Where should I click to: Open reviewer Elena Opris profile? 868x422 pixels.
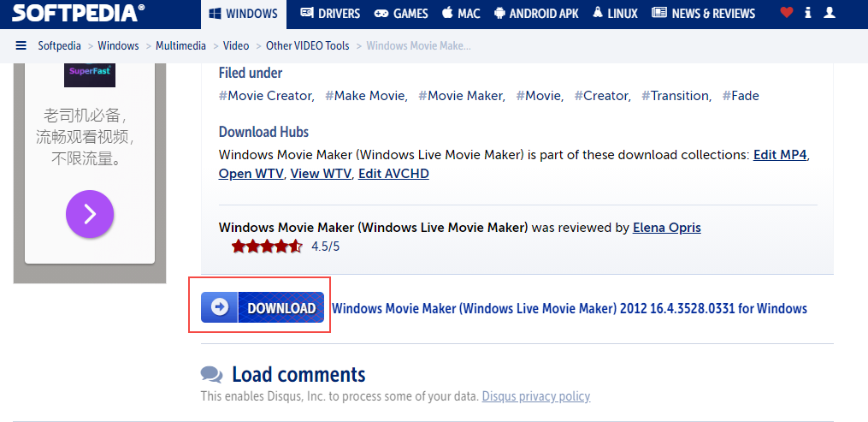[666, 228]
